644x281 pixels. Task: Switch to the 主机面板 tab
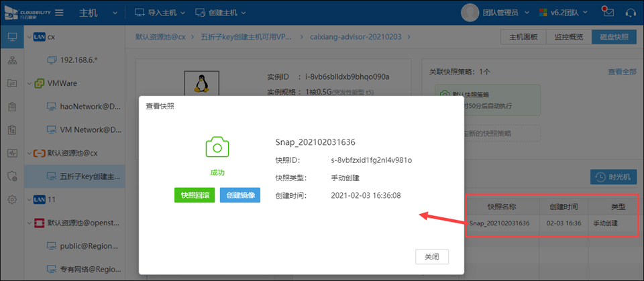(523, 37)
